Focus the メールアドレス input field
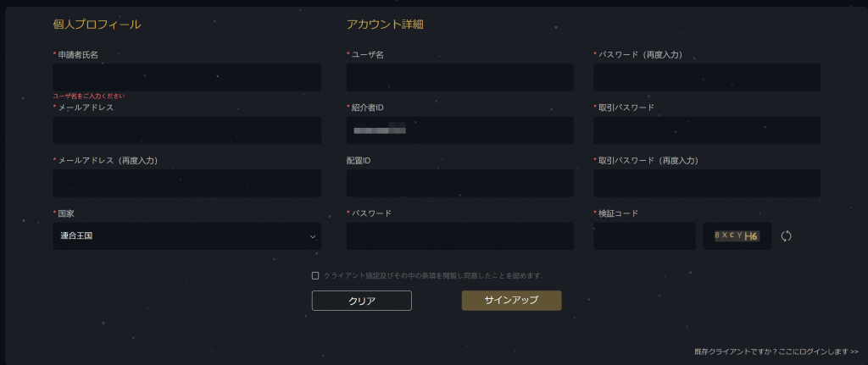 pos(187,130)
